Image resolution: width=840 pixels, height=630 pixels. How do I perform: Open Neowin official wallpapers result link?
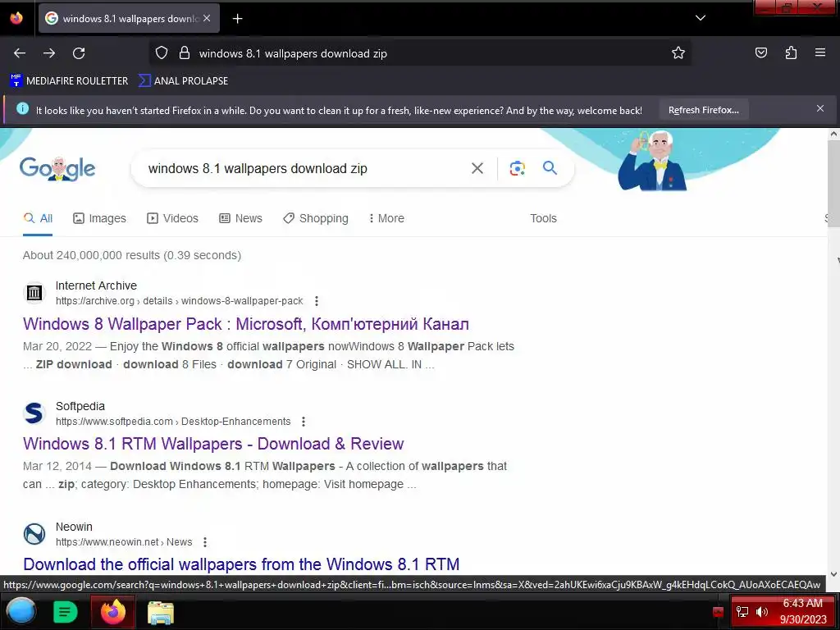[241, 564]
